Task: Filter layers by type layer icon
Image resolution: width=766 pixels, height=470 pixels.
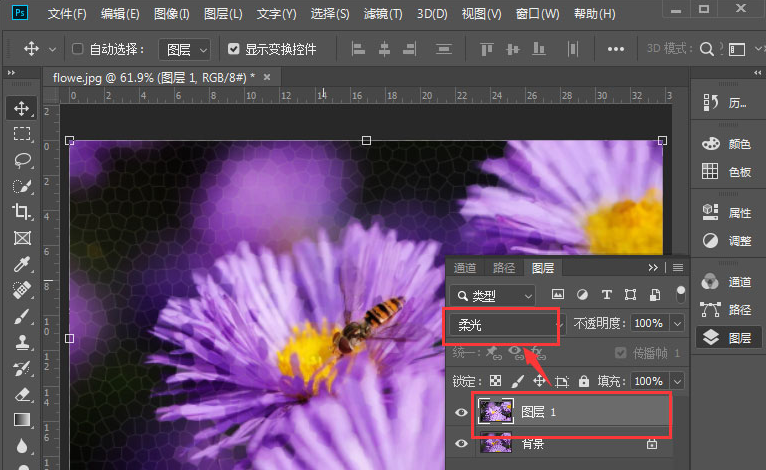Action: coord(606,295)
